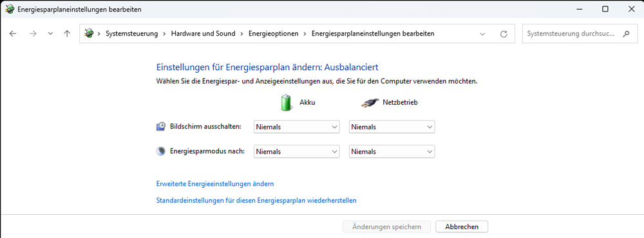Open Erweiterte Energieeinstellungen ändern link
This screenshot has width=644, height=238.
pos(215,184)
